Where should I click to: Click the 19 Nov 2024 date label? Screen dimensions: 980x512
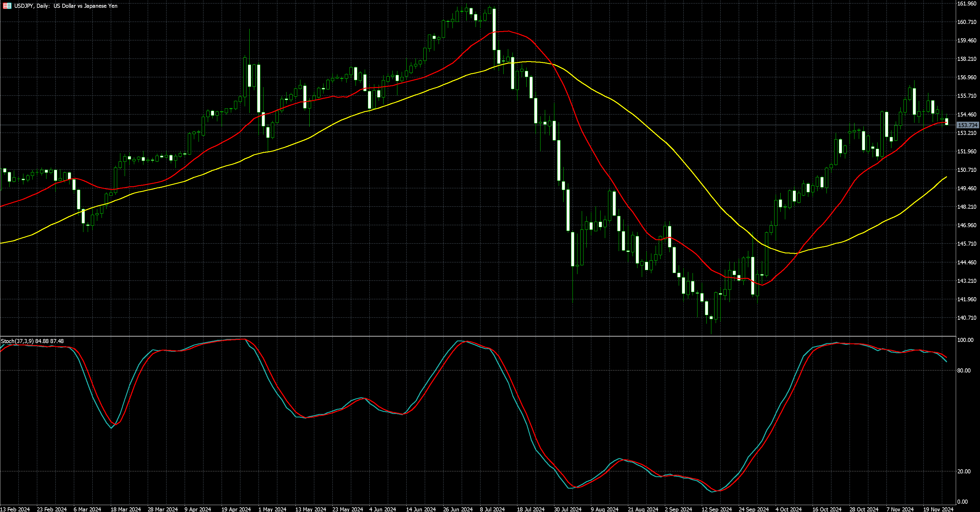tap(938, 509)
